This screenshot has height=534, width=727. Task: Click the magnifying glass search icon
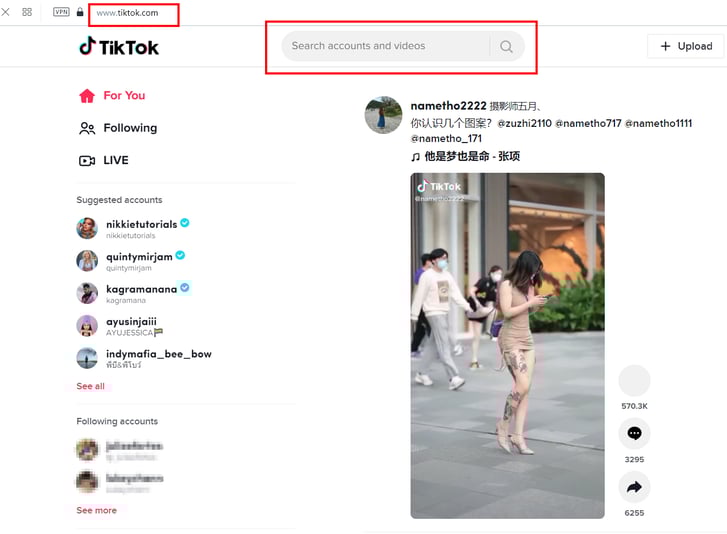[506, 46]
